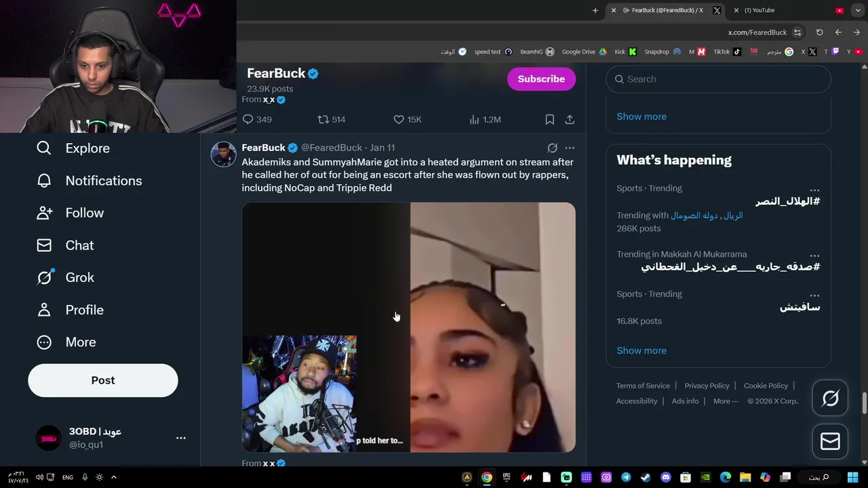Open the TikTok bookmark
The width and height of the screenshot is (868, 488).
pyautogui.click(x=727, y=52)
